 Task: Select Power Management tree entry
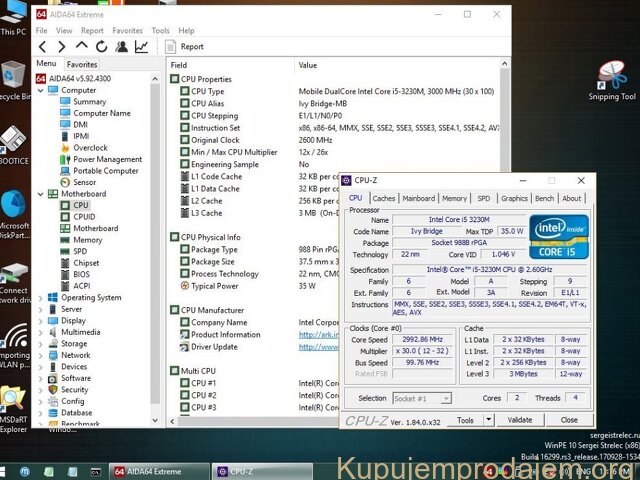pyautogui.click(x=106, y=159)
